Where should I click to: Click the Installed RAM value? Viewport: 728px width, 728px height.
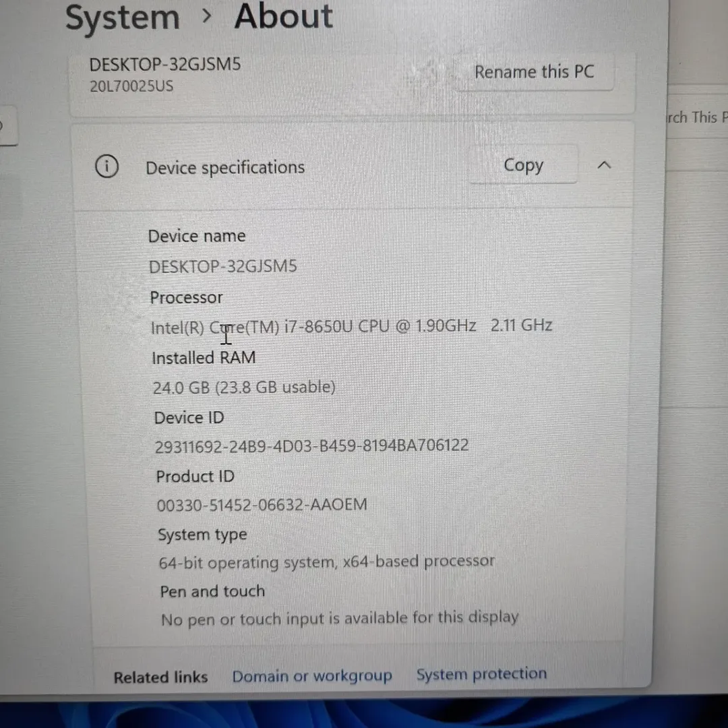(243, 386)
